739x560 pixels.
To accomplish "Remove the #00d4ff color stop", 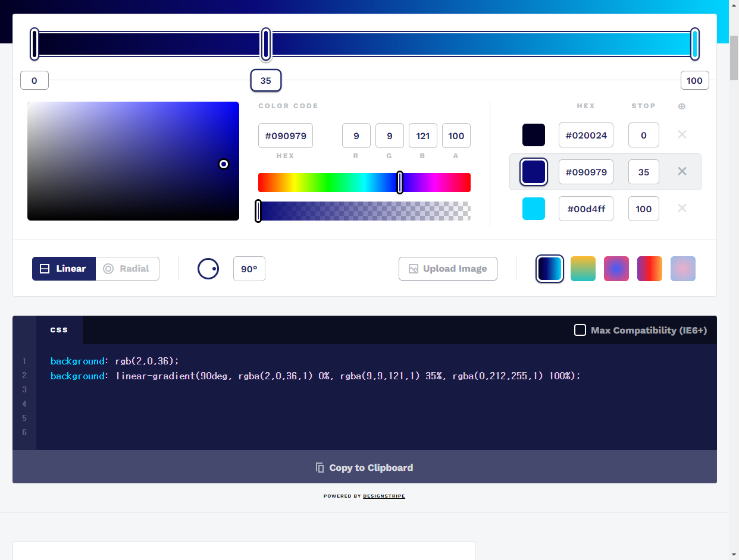I will click(682, 209).
